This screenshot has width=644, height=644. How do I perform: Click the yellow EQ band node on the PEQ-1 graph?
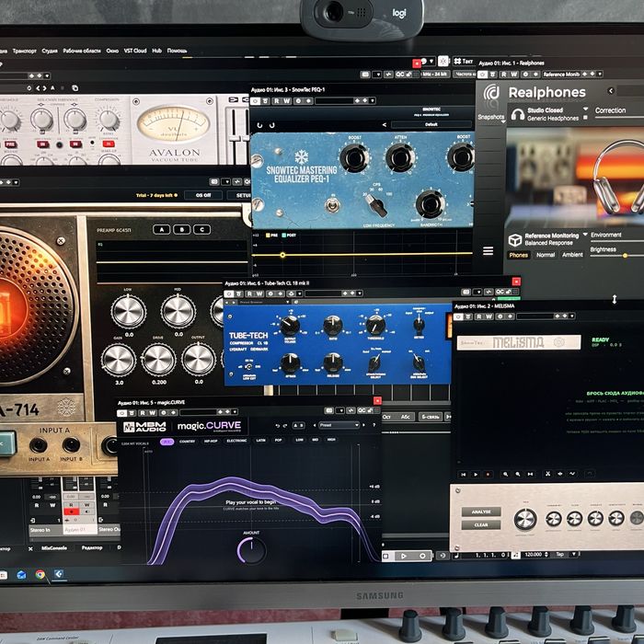(x=282, y=255)
